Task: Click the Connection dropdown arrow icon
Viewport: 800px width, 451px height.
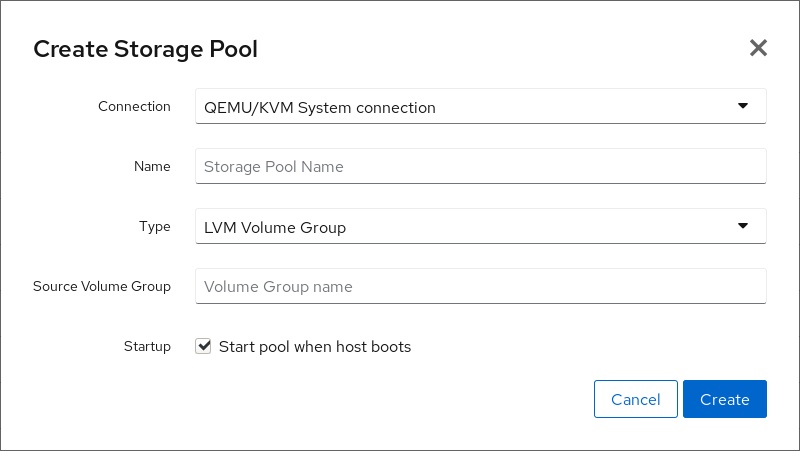Action: pos(742,106)
